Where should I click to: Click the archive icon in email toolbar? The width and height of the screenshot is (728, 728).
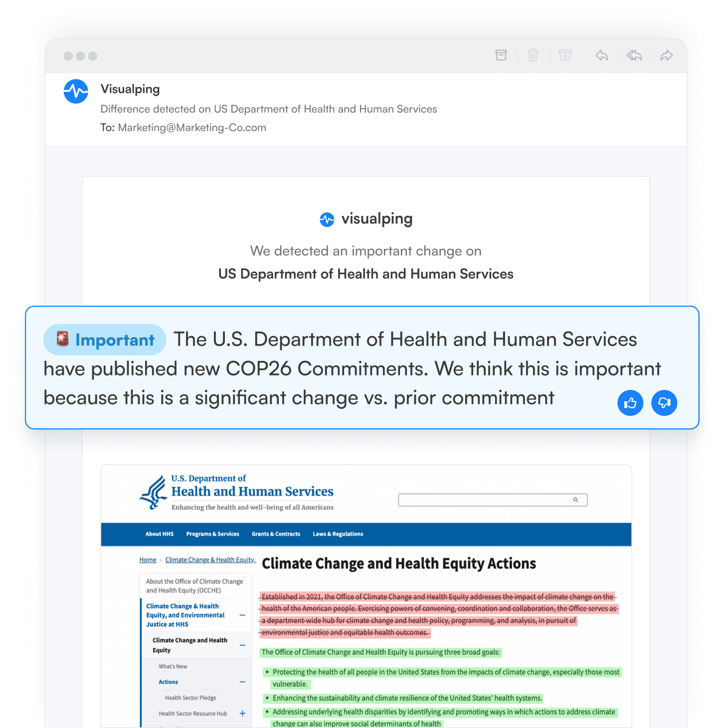tap(501, 55)
